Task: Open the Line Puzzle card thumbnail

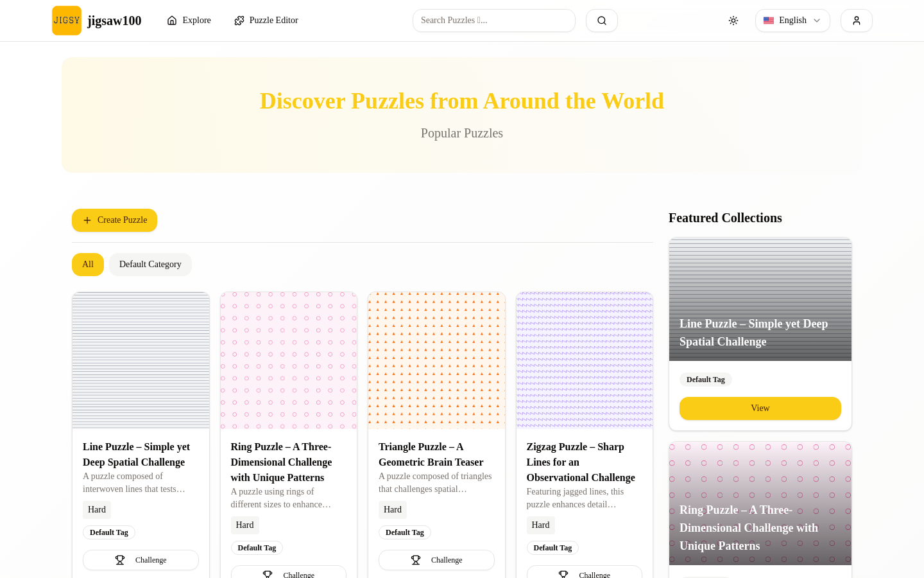Action: [x=141, y=360]
